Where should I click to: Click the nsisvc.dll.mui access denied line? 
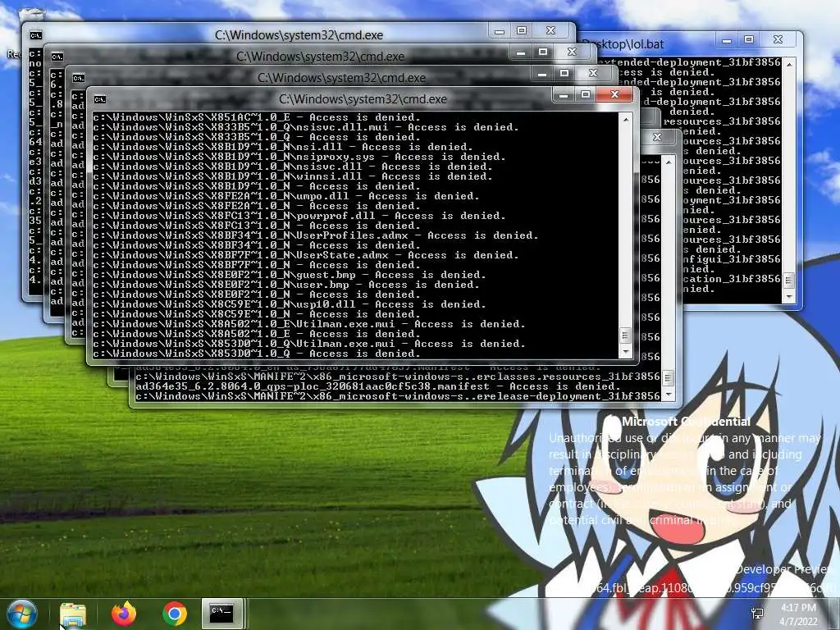pos(305,127)
